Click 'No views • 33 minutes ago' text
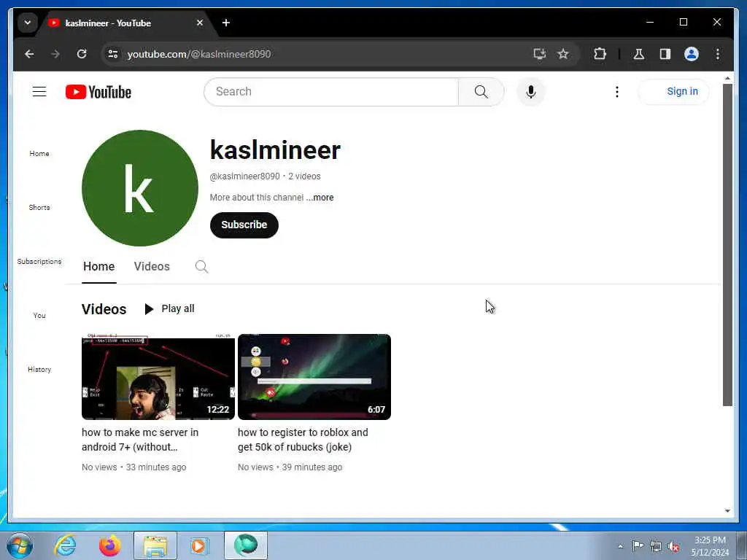 tap(134, 467)
